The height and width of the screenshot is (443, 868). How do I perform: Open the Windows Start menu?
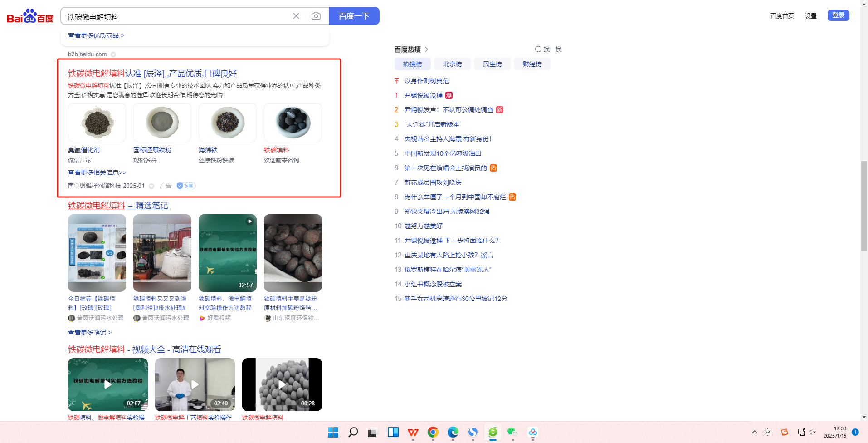333,432
